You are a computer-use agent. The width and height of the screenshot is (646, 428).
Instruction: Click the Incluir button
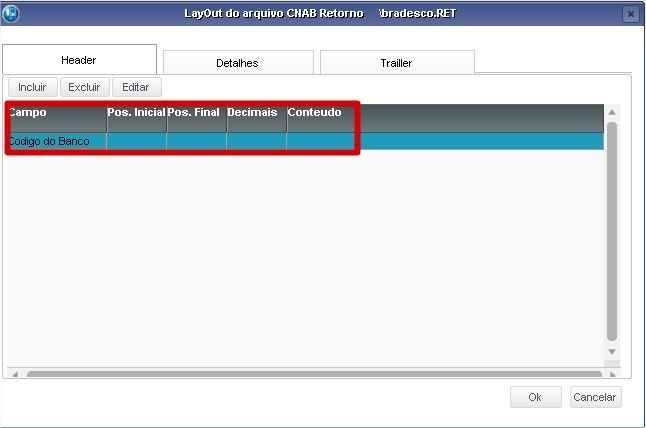click(x=33, y=87)
